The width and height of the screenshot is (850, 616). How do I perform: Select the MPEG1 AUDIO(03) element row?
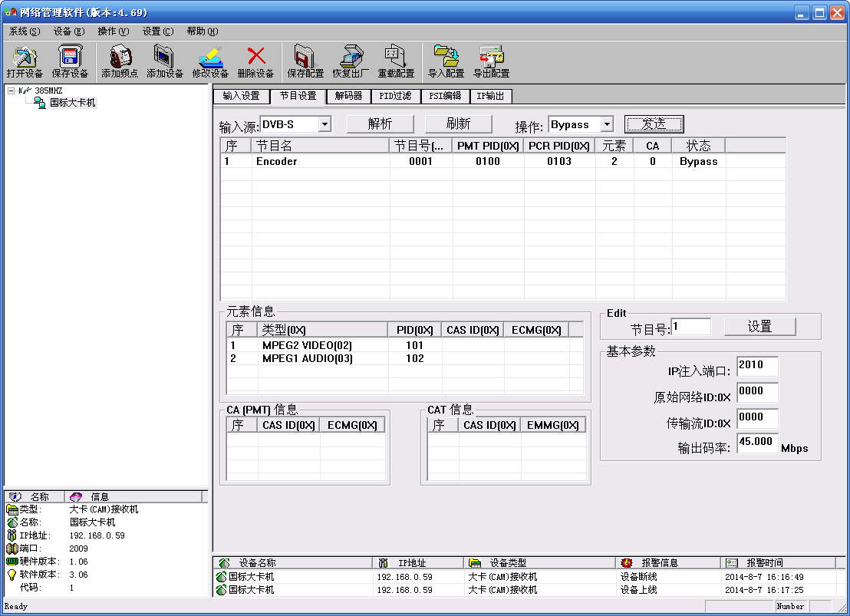tap(404, 358)
